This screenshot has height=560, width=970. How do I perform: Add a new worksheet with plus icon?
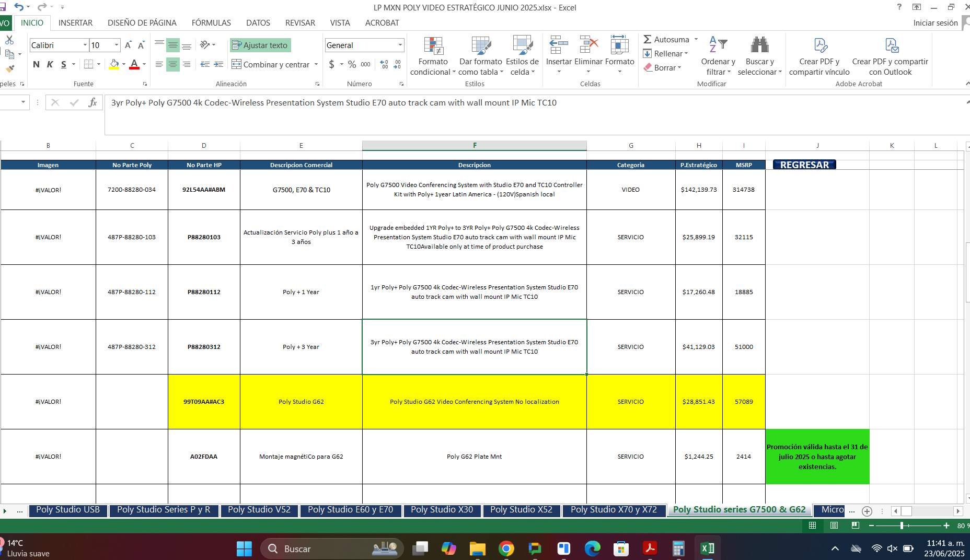(867, 511)
